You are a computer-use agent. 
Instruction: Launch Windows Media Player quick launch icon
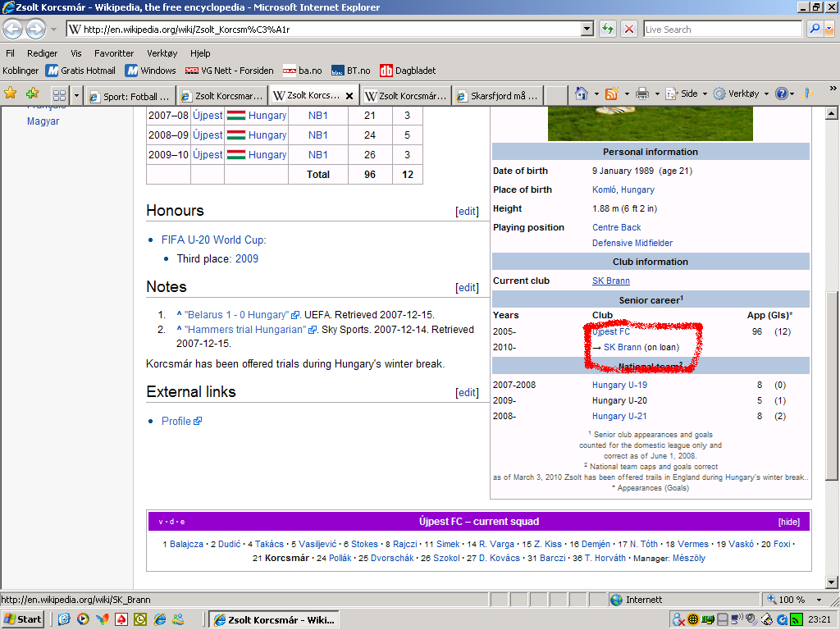(x=83, y=619)
